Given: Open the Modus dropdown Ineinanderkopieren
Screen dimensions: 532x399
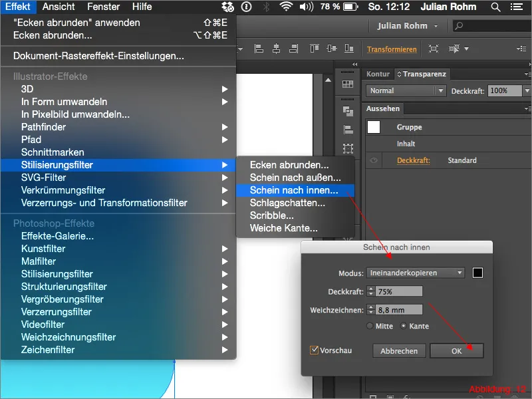Looking at the screenshot, I should point(415,273).
